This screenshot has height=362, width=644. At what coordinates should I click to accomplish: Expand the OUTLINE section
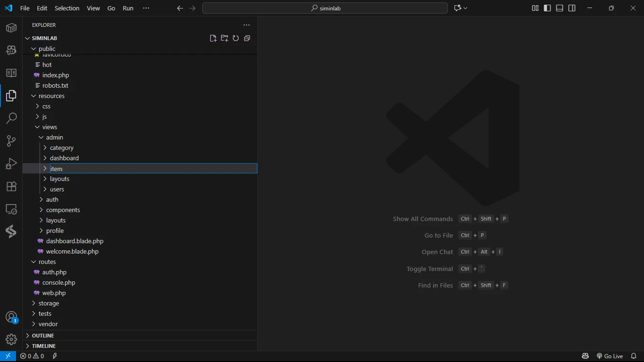point(43,336)
